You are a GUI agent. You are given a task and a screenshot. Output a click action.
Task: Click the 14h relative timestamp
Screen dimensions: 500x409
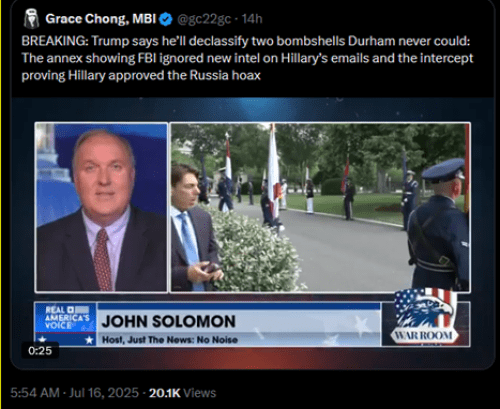pyautogui.click(x=252, y=19)
